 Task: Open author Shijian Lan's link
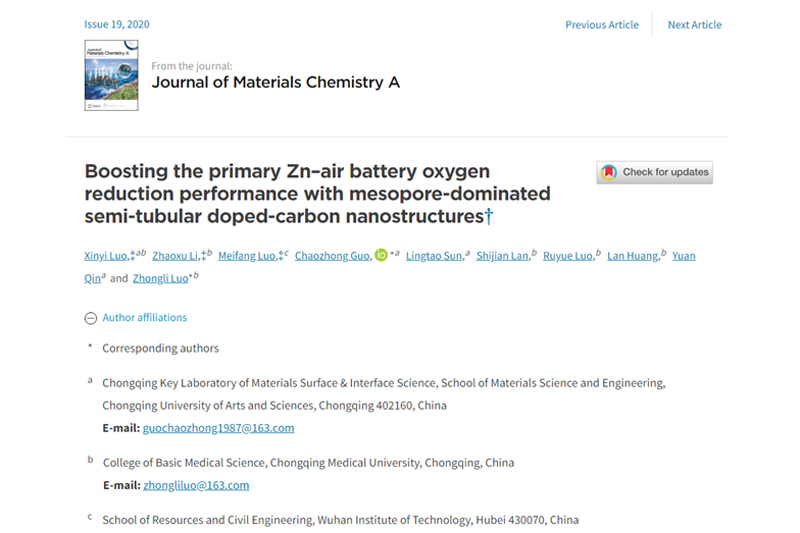[502, 256]
